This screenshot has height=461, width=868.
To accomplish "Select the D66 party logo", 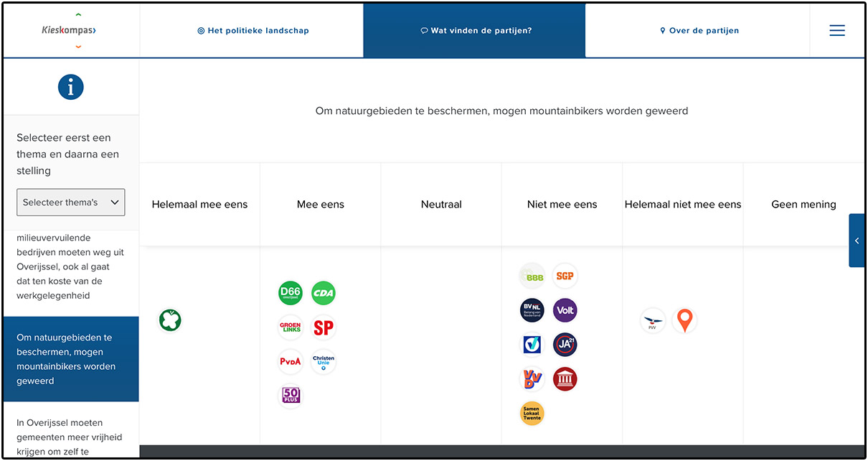I will pos(291,293).
